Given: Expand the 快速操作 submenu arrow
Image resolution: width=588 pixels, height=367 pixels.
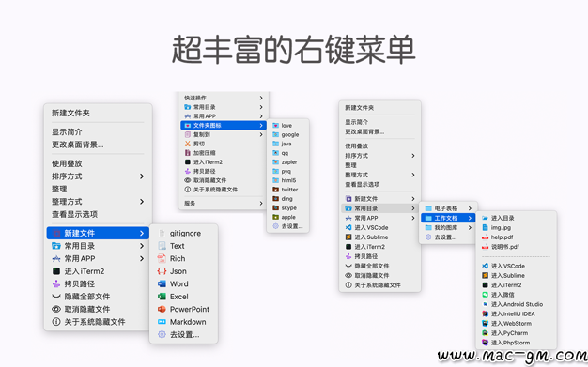Looking at the screenshot, I should click(261, 98).
